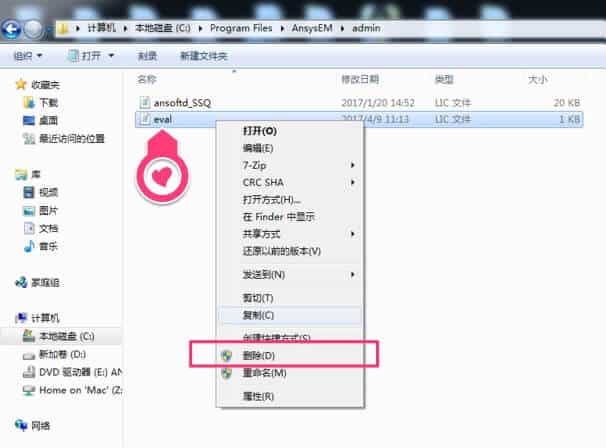
Task: Select Local Disk (C:) drive icon
Action: [x=29, y=336]
